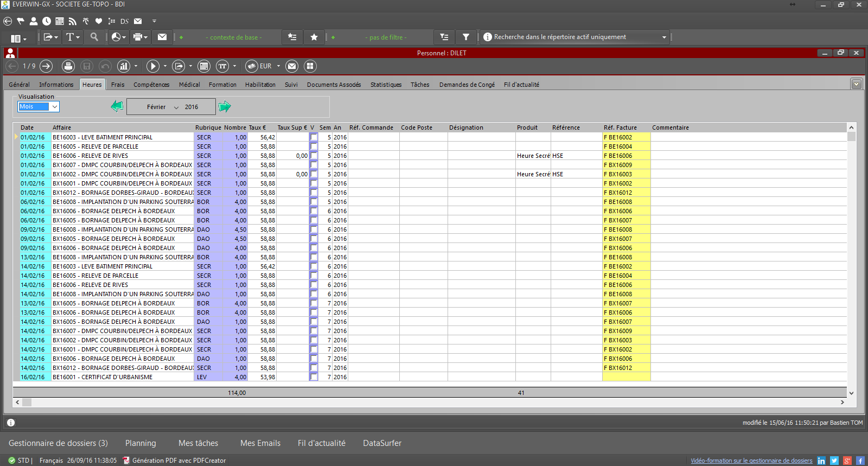Toggle V checkbox for 01/02/16 BE16005 row
The width and height of the screenshot is (868, 466).
point(314,146)
